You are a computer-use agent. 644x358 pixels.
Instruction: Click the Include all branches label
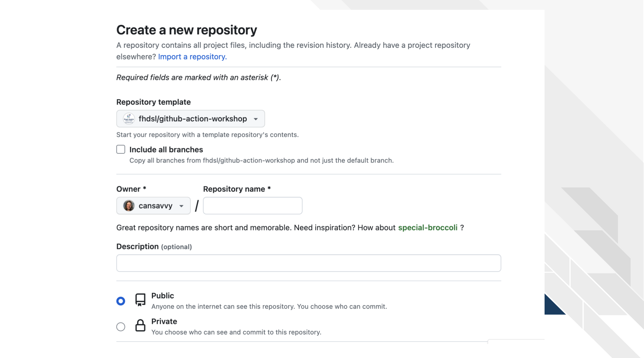pyautogui.click(x=166, y=150)
